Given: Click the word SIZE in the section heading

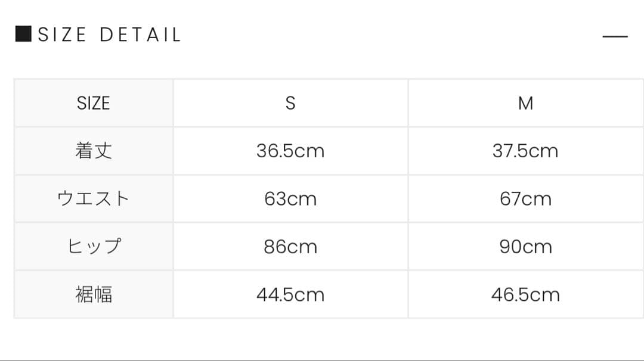Looking at the screenshot, I should [x=63, y=35].
